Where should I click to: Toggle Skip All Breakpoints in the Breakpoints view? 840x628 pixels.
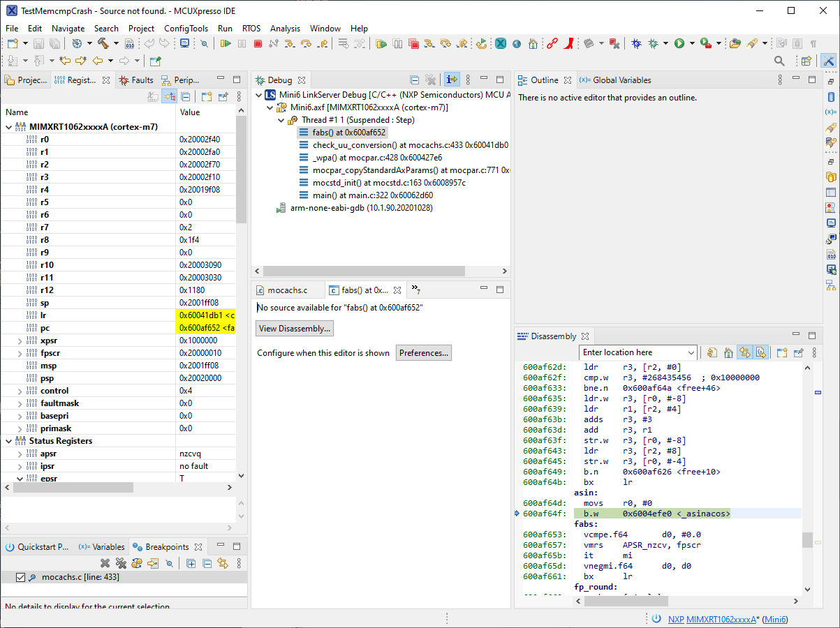click(x=170, y=563)
